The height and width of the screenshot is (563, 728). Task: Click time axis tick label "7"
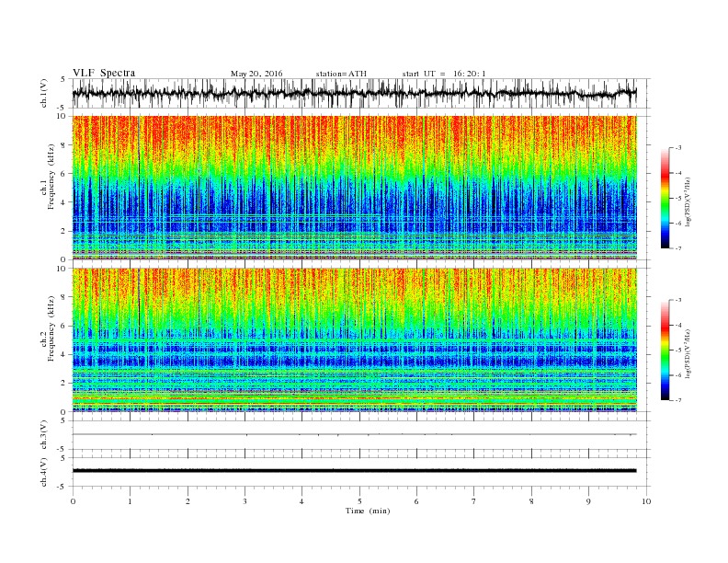pyautogui.click(x=474, y=501)
